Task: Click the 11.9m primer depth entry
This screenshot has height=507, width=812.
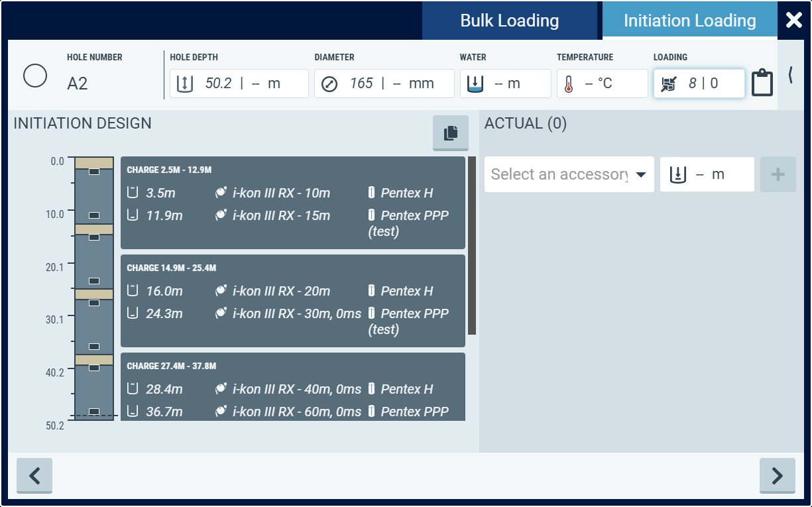Action: click(164, 216)
